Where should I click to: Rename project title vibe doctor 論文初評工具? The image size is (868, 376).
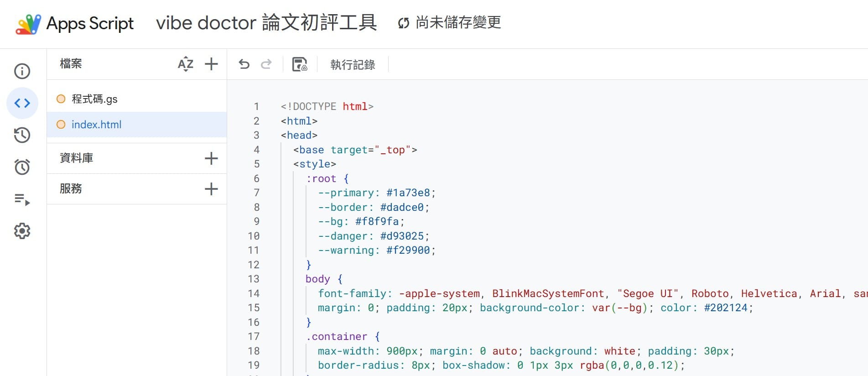click(266, 23)
